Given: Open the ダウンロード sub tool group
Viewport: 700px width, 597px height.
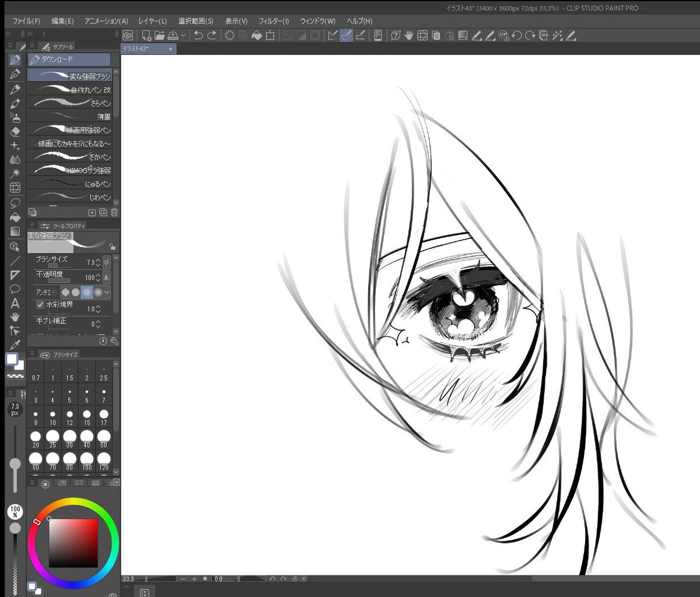Looking at the screenshot, I should click(x=69, y=59).
